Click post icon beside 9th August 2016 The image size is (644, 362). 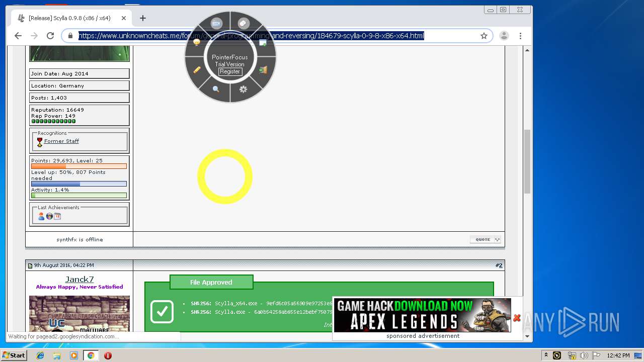tap(30, 265)
